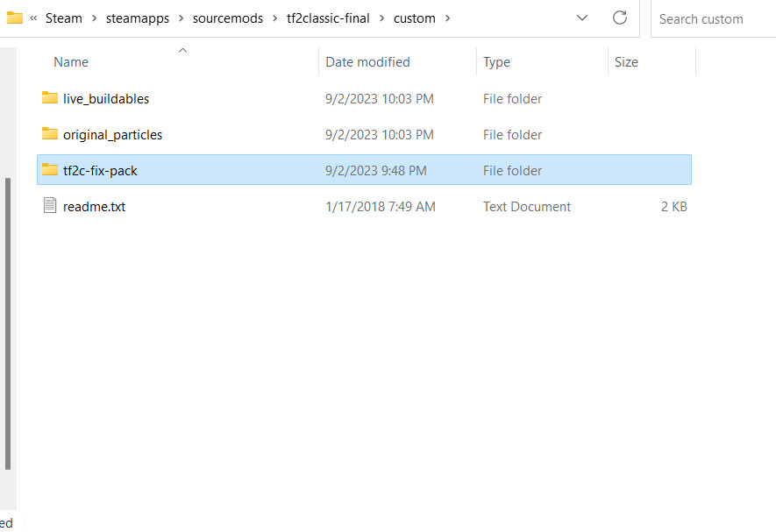Expand the chevron after custom
Viewport: 776px width, 532px height.
point(447,18)
